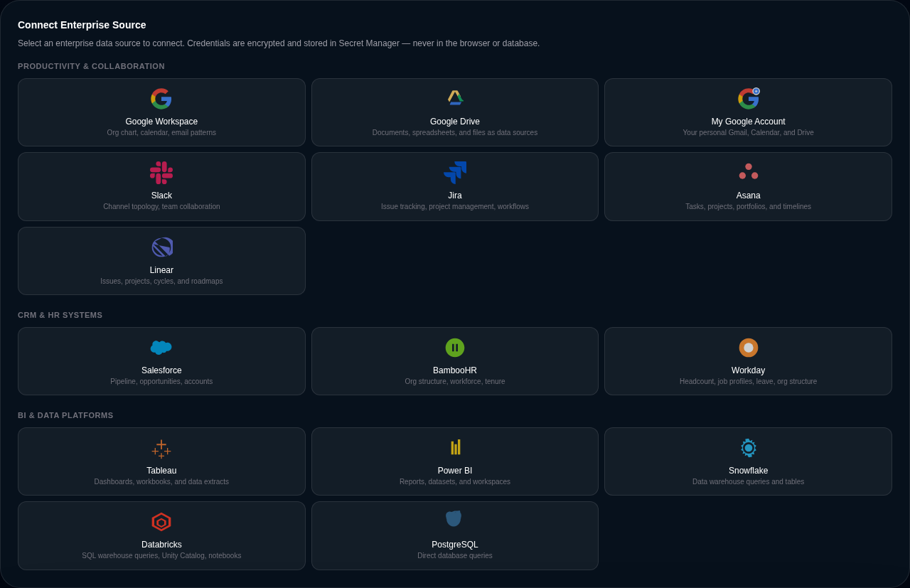Click the Slack logo icon
910x588 pixels.
161,173
